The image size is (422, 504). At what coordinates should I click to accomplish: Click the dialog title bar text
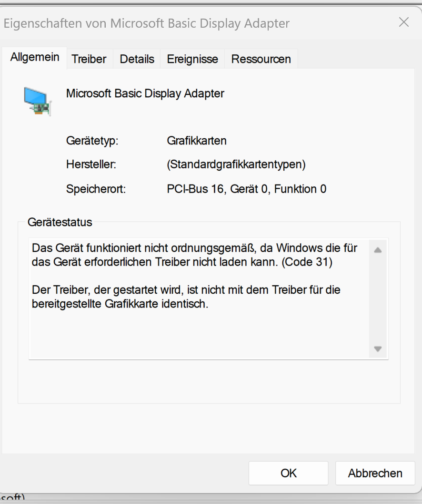[146, 23]
